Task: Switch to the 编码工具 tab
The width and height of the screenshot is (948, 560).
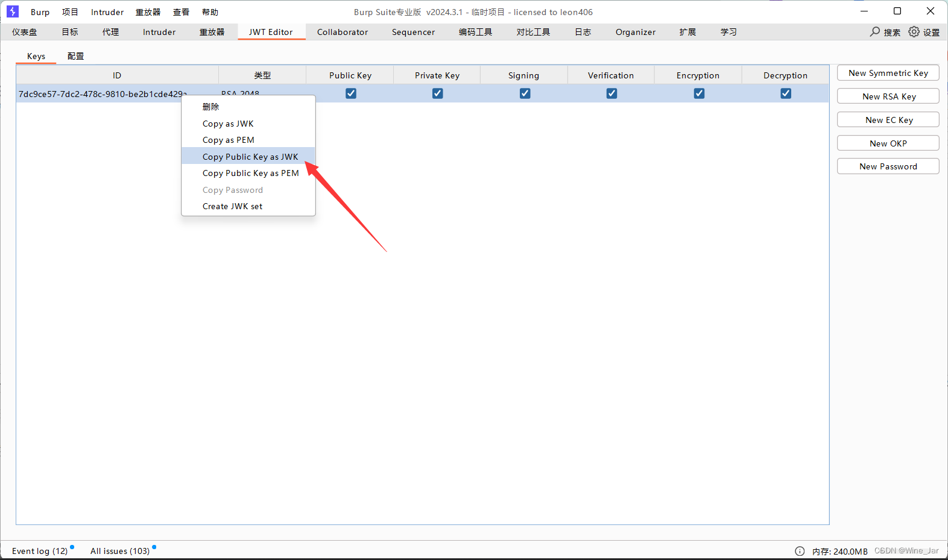Action: 476,32
